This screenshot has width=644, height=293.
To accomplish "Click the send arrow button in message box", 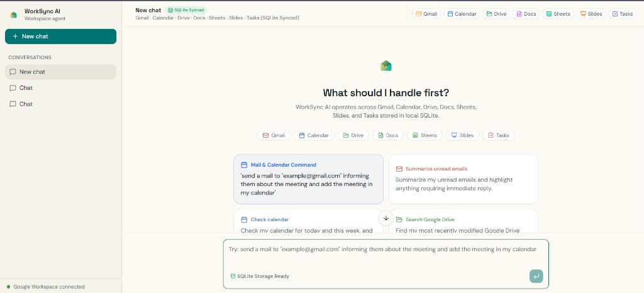I will [x=536, y=276].
